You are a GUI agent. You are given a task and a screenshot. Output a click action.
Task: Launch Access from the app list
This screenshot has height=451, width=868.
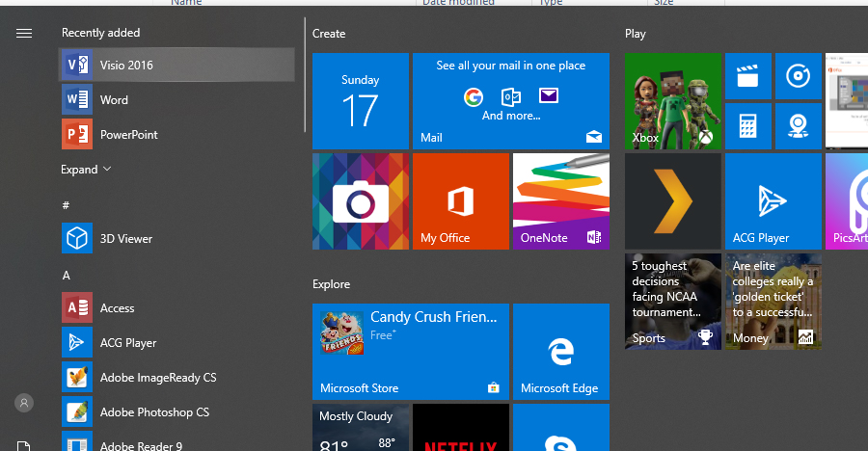176,307
